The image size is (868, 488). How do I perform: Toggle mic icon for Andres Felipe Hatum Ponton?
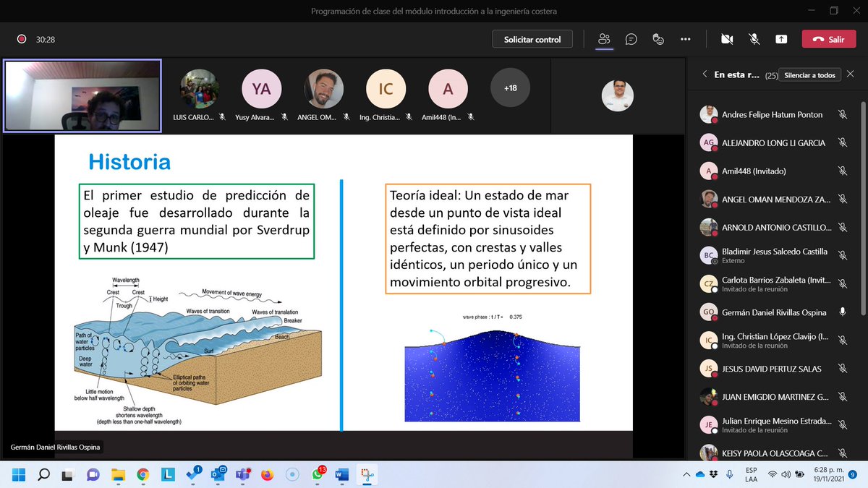[x=843, y=114]
